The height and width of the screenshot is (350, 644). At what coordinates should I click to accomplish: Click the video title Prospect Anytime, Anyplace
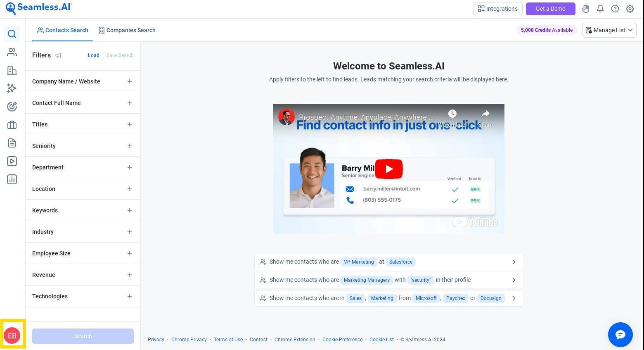pyautogui.click(x=366, y=117)
